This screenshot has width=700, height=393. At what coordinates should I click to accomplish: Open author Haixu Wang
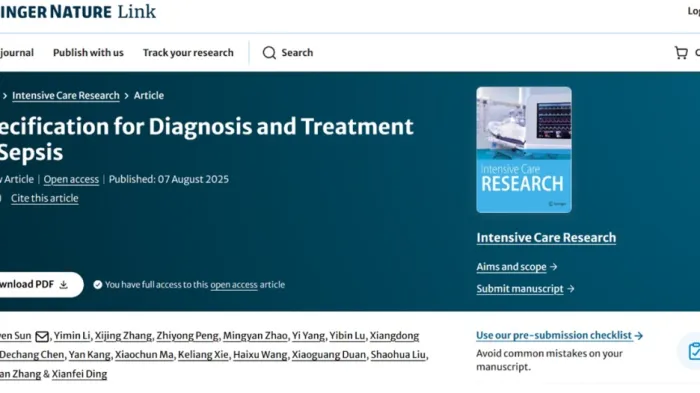pos(260,355)
